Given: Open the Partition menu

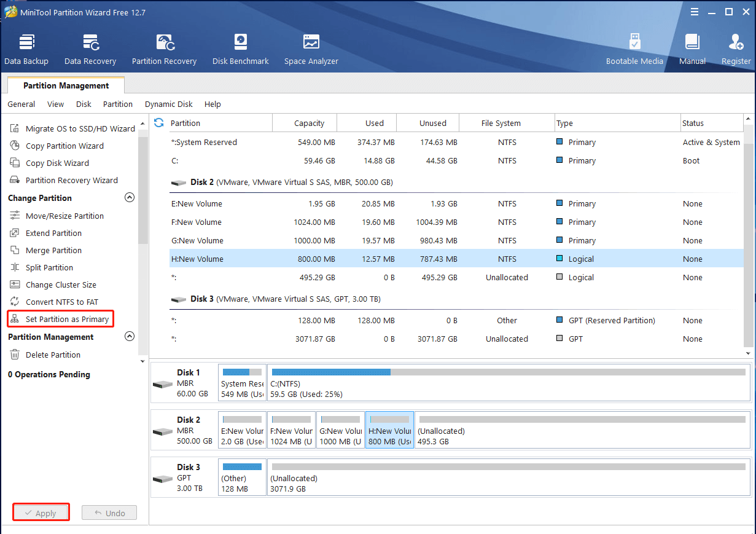Looking at the screenshot, I should [x=118, y=104].
